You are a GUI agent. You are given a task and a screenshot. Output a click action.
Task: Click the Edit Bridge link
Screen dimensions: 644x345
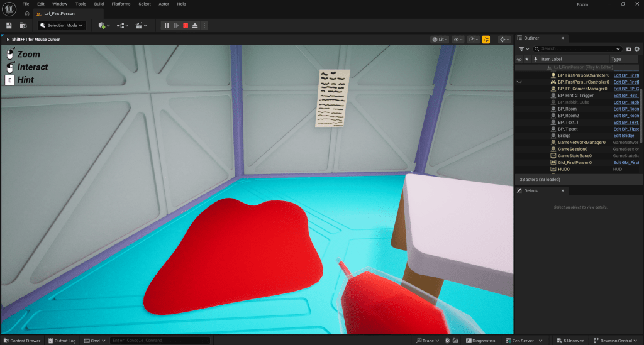pos(624,135)
